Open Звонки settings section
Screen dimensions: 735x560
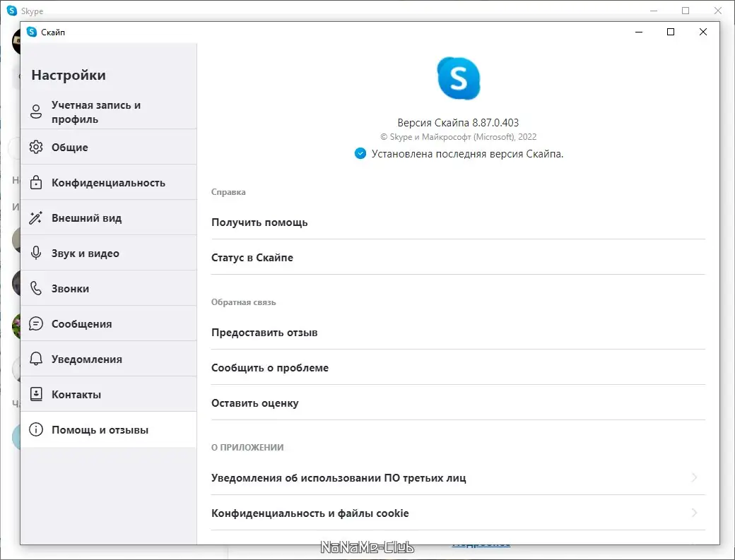109,288
